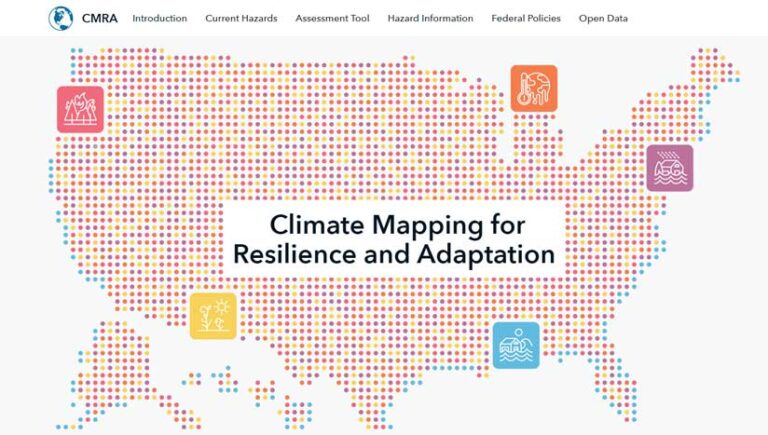Select the orange extreme heat thermometer icon

(534, 89)
